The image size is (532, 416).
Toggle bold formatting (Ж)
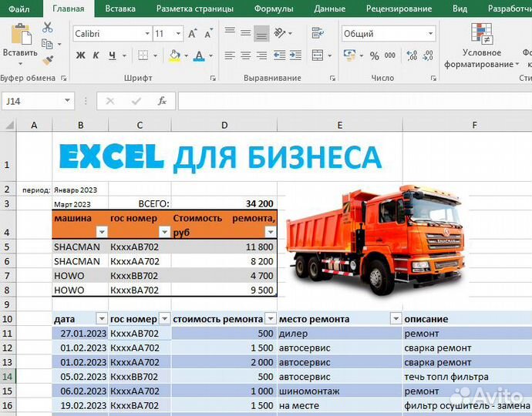pyautogui.click(x=80, y=55)
